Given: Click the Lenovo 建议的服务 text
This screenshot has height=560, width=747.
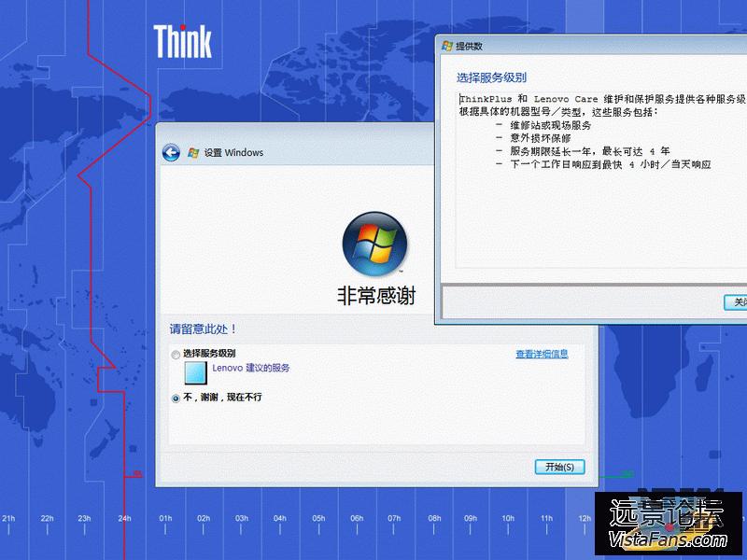Looking at the screenshot, I should (x=250, y=368).
